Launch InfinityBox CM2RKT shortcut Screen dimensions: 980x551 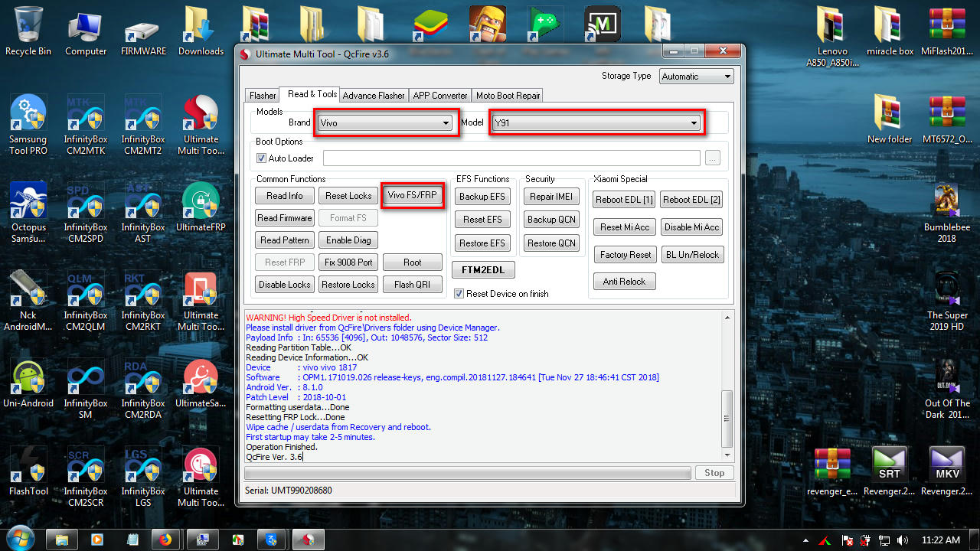(x=143, y=301)
